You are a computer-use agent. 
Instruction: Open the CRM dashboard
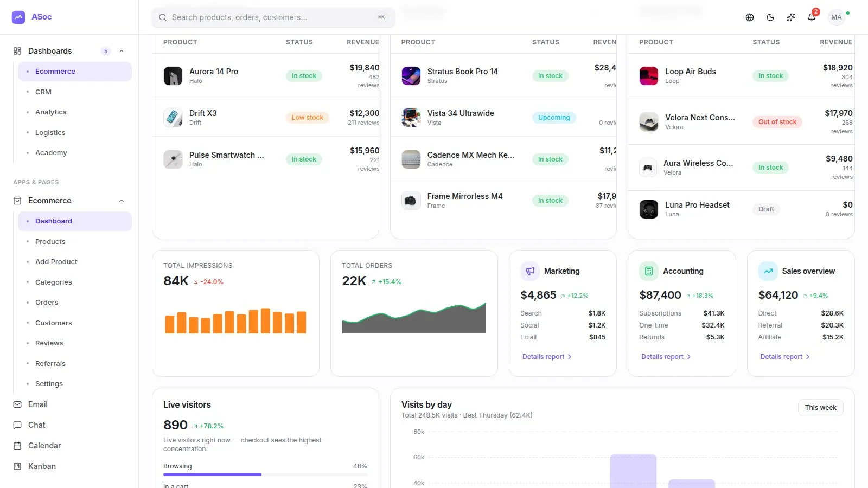(x=75, y=92)
